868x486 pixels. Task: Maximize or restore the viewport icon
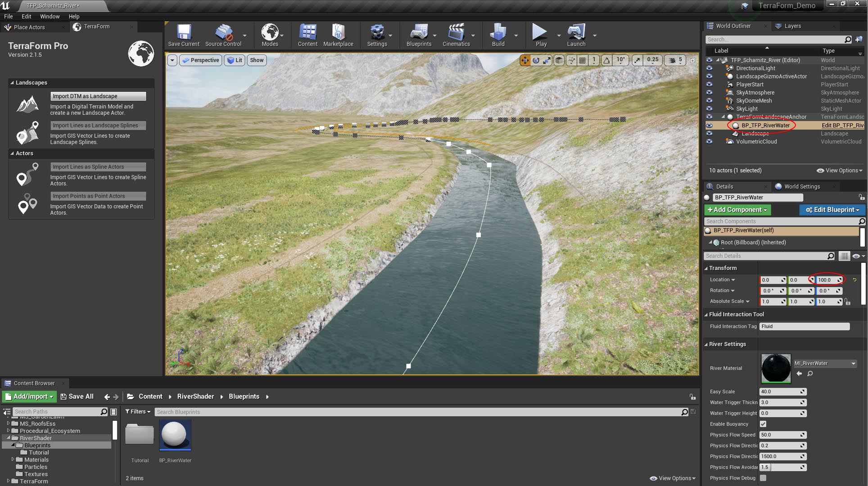pyautogui.click(x=692, y=60)
